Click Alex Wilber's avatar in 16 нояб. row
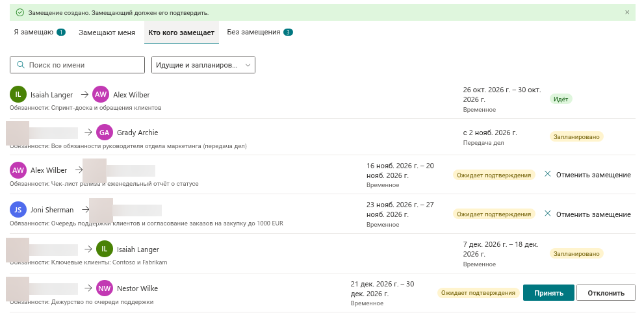Image resolution: width=644 pixels, height=317 pixels. pos(18,170)
